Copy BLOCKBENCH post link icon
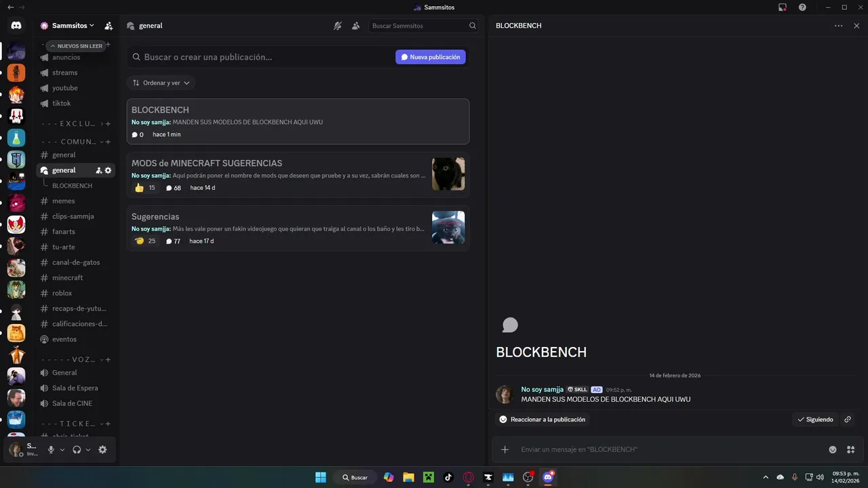Image resolution: width=868 pixels, height=488 pixels. 848,420
